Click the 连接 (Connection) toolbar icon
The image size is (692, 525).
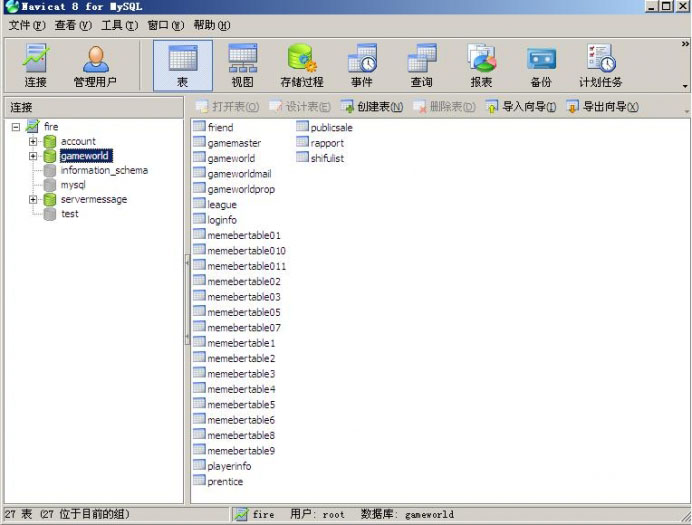tap(36, 66)
